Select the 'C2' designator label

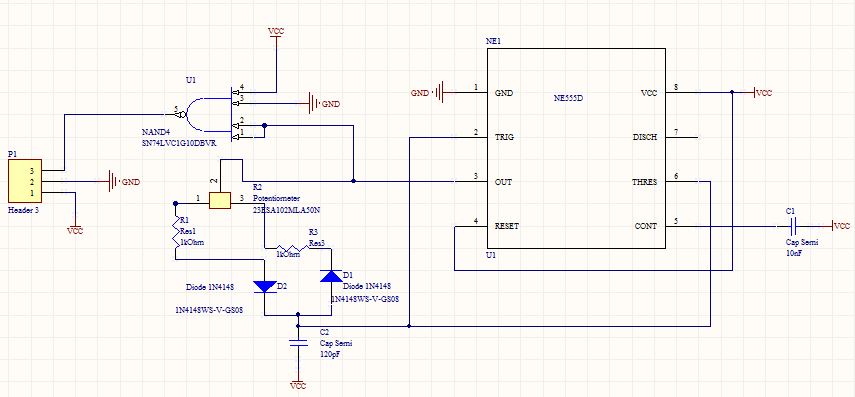324,332
